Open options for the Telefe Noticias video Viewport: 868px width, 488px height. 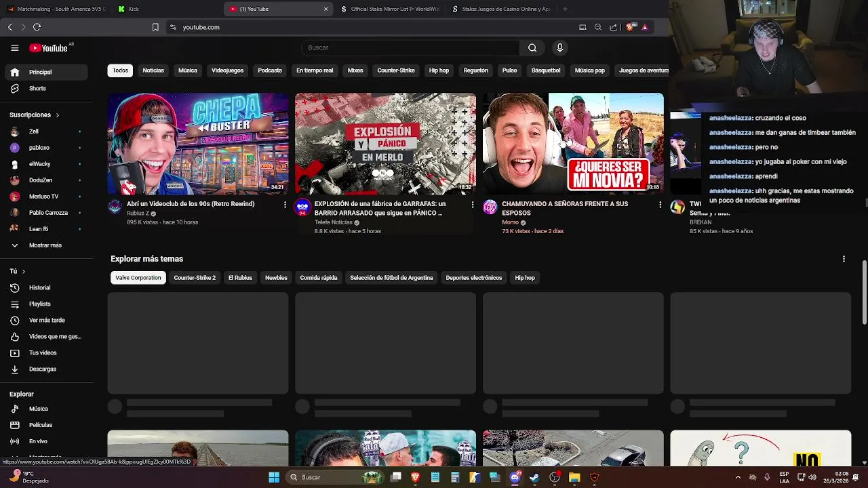click(x=473, y=205)
